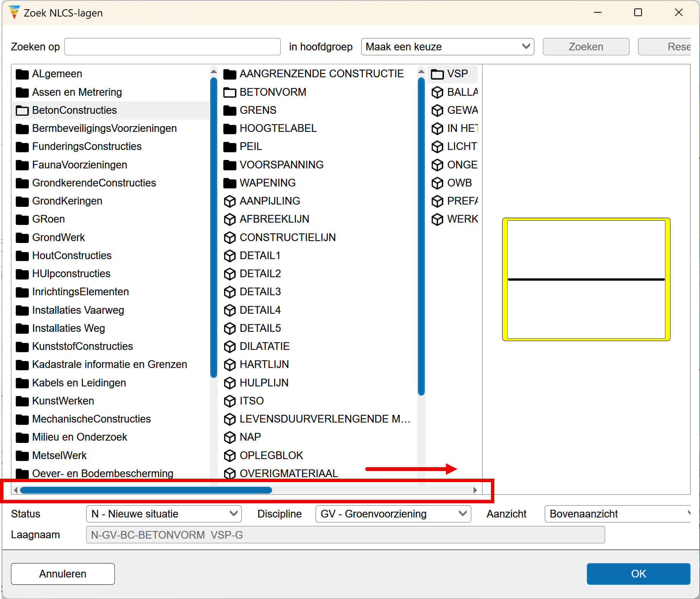Select the DILATATIE layer icon
The image size is (700, 599).
click(230, 346)
